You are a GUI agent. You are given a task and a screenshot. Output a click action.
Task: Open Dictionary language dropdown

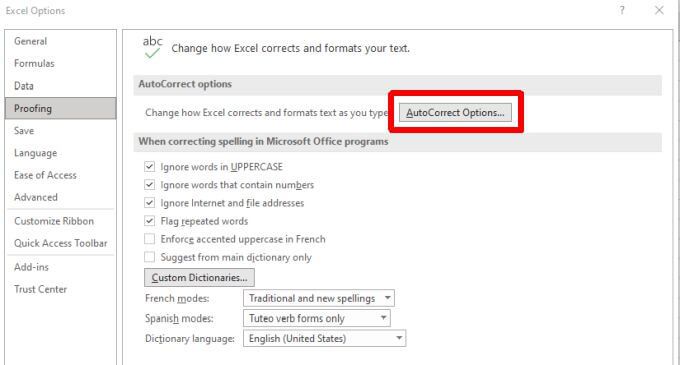324,339
